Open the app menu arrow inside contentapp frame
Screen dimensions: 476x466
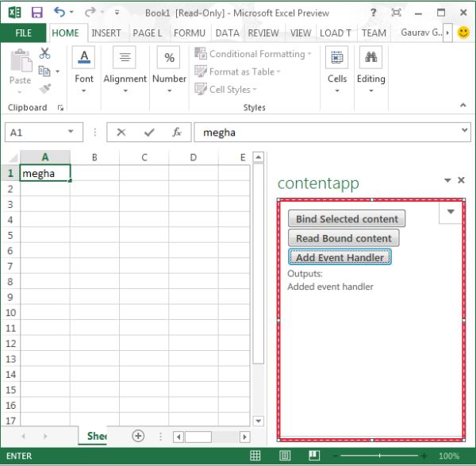coord(451,211)
